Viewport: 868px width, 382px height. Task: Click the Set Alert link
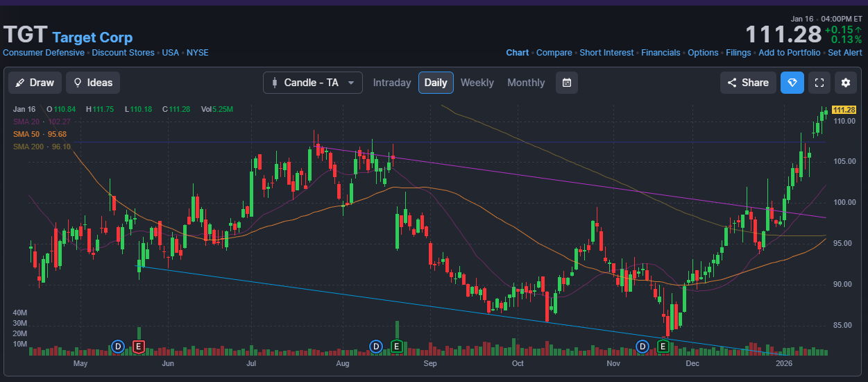click(x=845, y=53)
